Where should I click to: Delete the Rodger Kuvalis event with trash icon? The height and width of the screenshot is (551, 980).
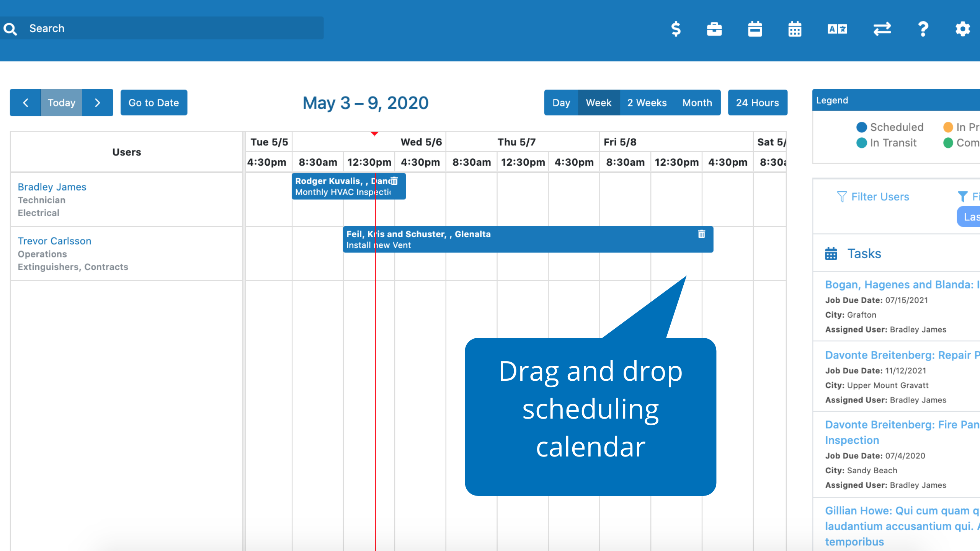click(x=394, y=181)
